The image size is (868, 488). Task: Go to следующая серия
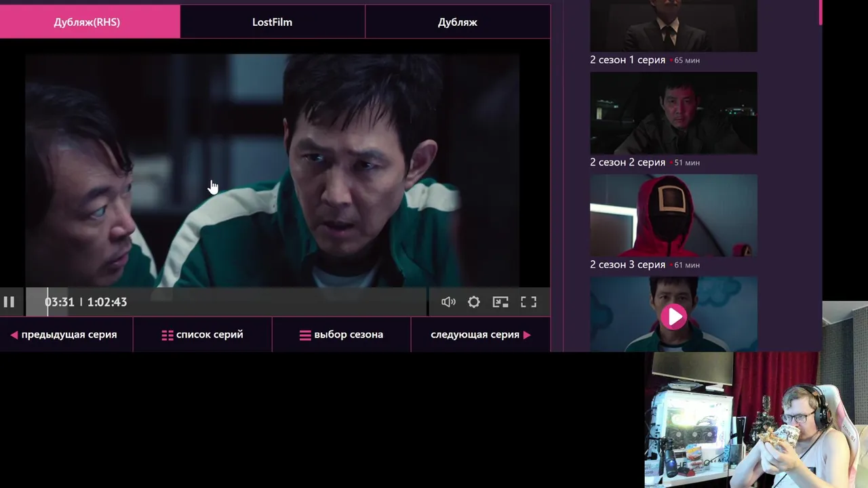(x=481, y=335)
